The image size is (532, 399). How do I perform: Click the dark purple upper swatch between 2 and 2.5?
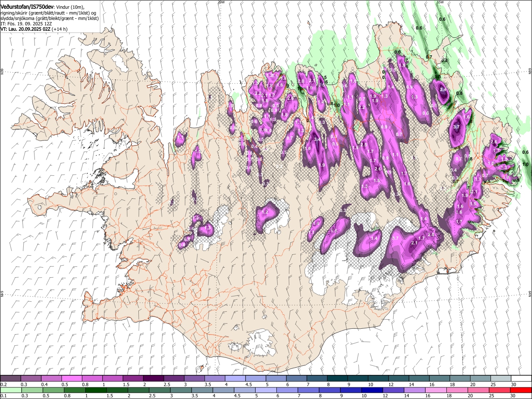pos(153,378)
